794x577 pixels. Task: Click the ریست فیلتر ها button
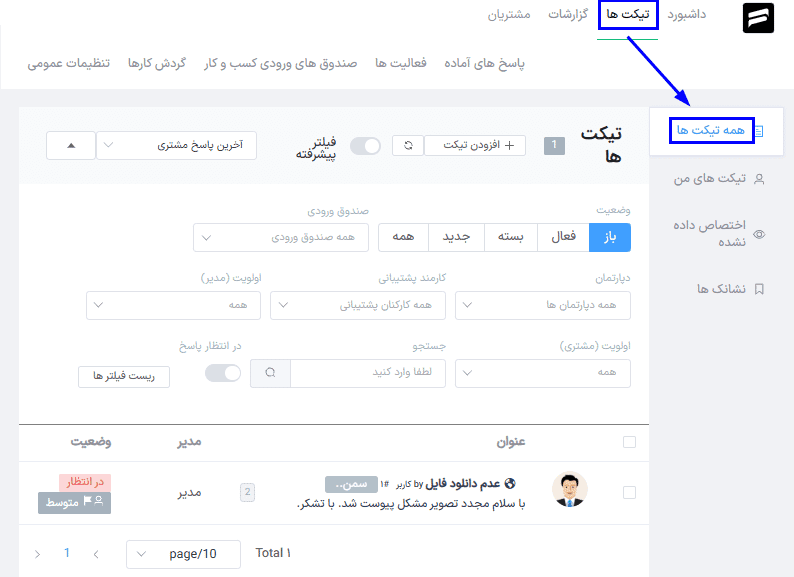124,376
